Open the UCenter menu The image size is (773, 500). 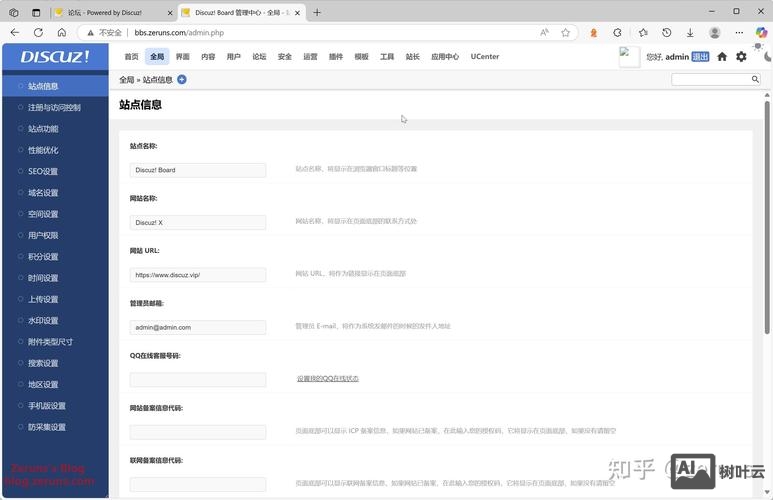(x=485, y=57)
